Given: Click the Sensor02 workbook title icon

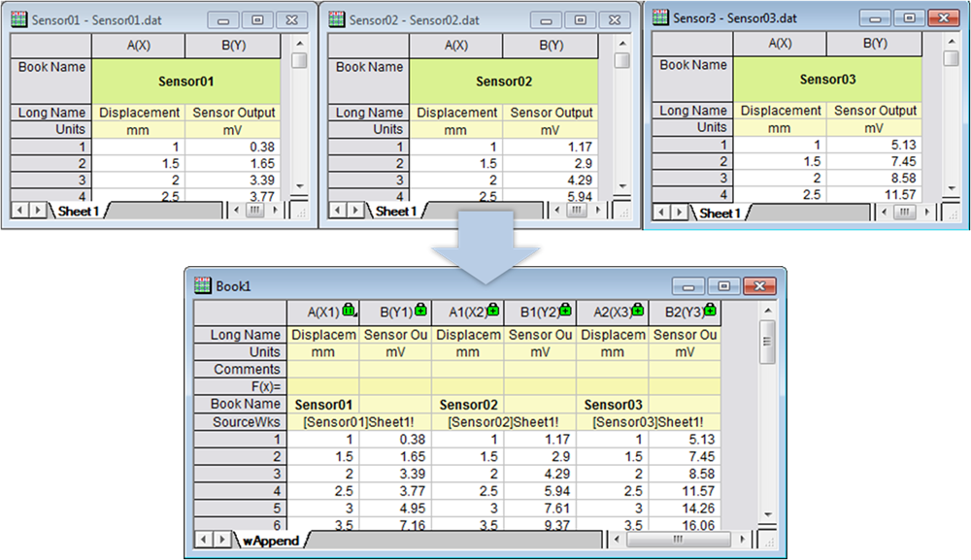Looking at the screenshot, I should click(x=337, y=19).
